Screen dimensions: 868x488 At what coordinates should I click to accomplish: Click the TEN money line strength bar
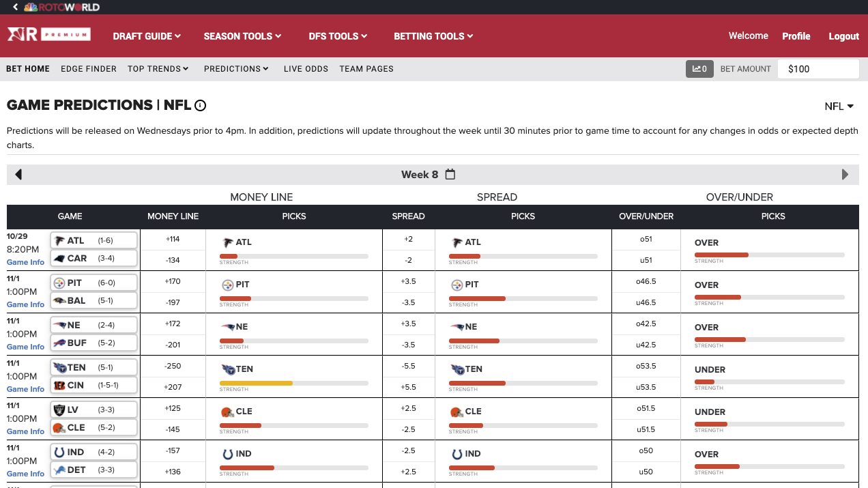(293, 384)
